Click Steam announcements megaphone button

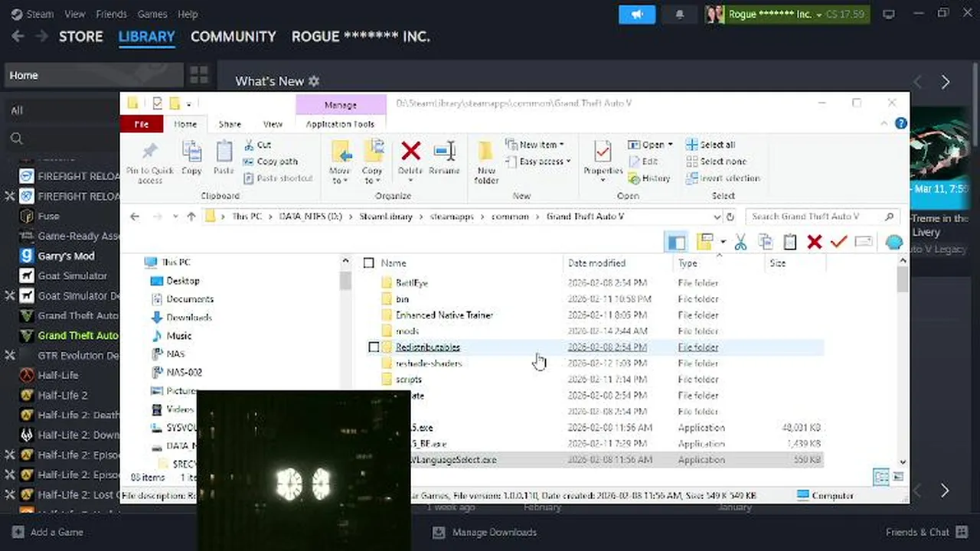[637, 15]
